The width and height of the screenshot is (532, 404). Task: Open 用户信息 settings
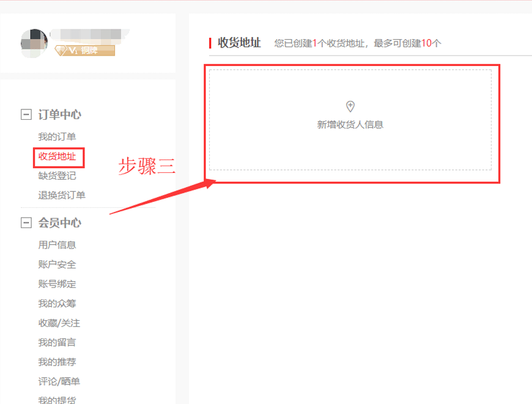click(x=57, y=245)
